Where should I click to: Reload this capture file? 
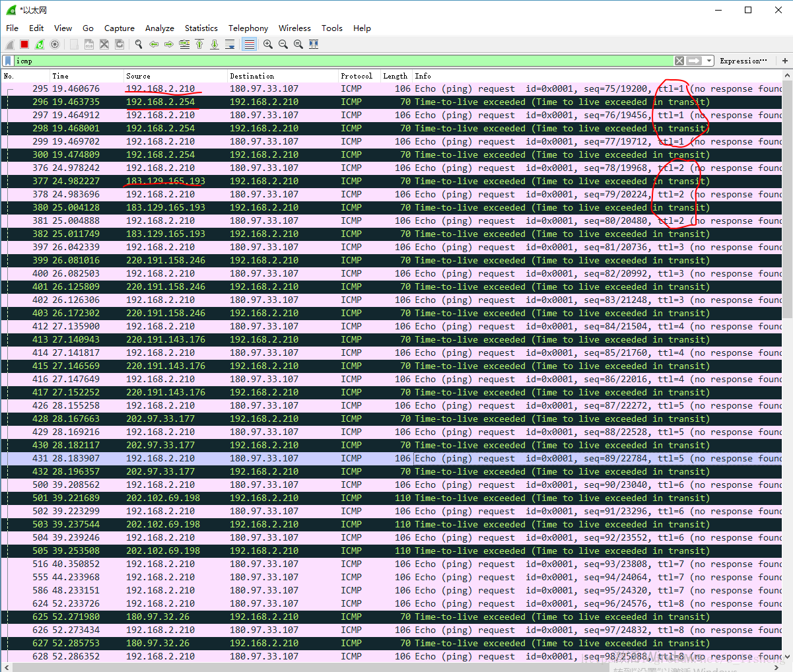click(x=120, y=44)
